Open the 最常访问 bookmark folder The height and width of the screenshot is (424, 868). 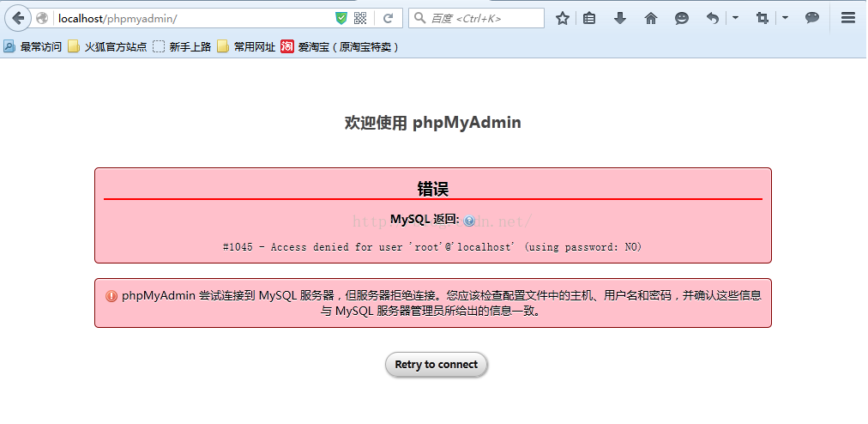point(33,47)
